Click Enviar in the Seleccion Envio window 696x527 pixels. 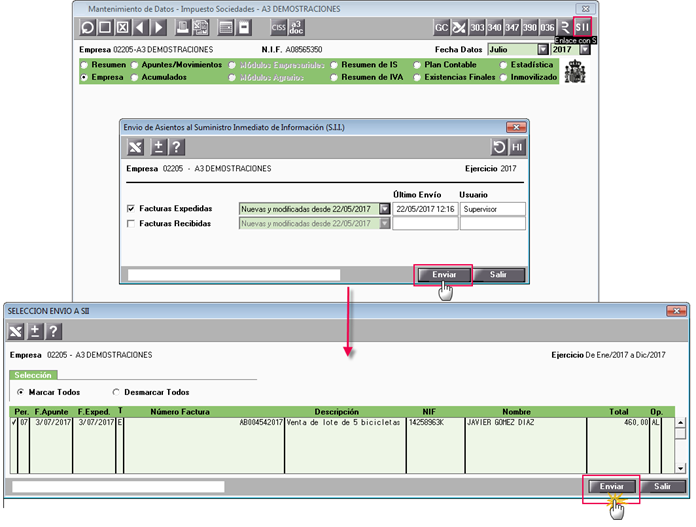coord(612,487)
